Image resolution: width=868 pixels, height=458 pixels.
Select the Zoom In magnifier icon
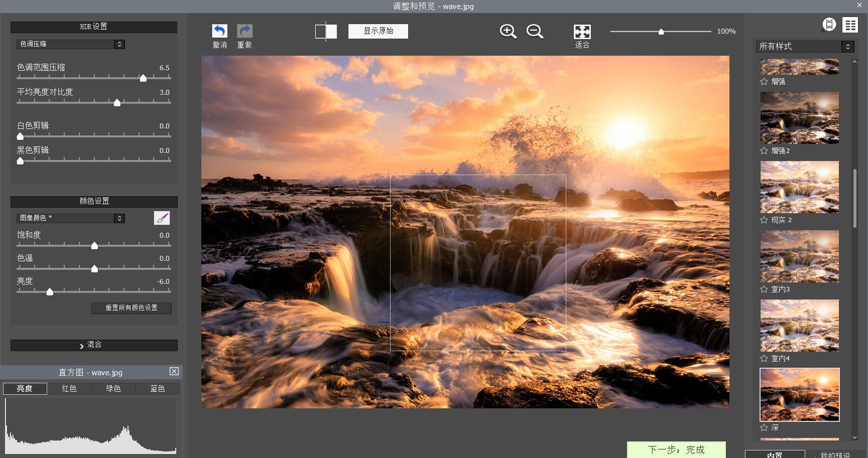507,31
